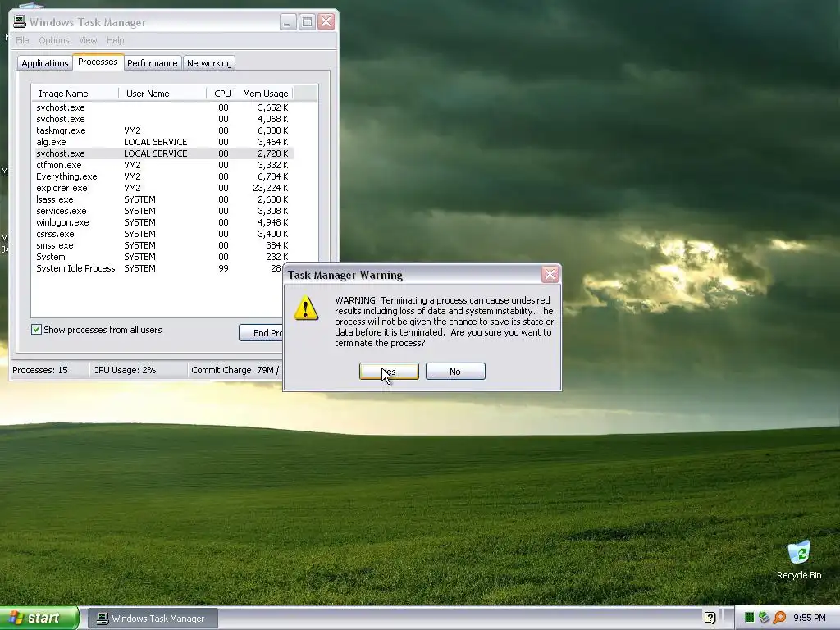Click the Commit Charge status entry

click(235, 370)
